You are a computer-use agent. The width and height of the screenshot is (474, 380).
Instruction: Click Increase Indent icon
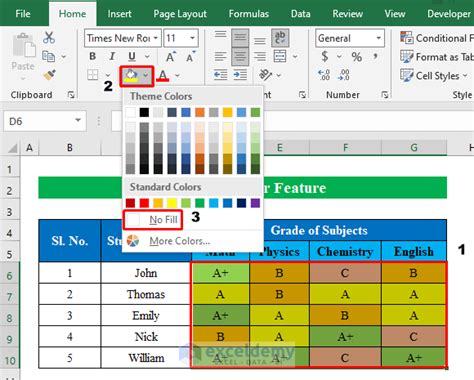click(240, 75)
